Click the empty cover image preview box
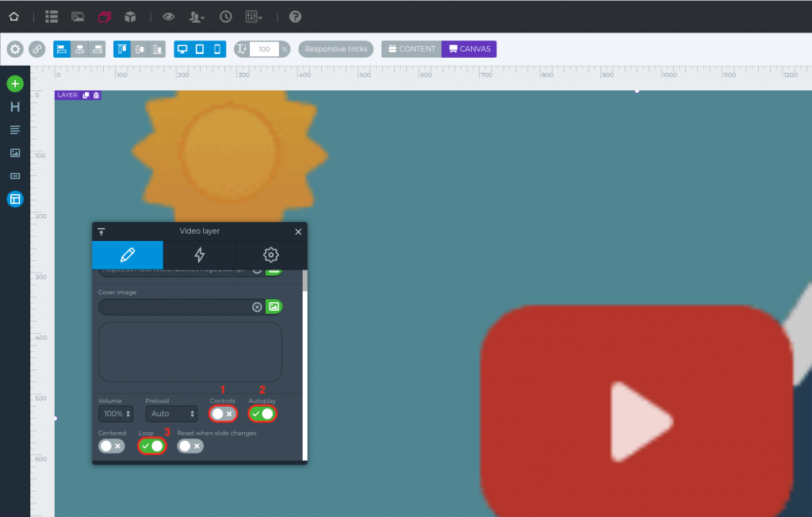 [190, 352]
